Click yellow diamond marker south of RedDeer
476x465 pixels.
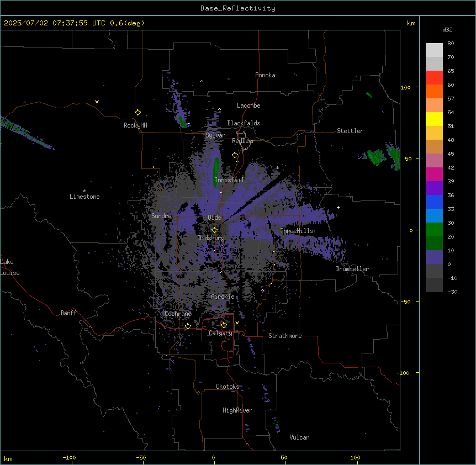235,155
